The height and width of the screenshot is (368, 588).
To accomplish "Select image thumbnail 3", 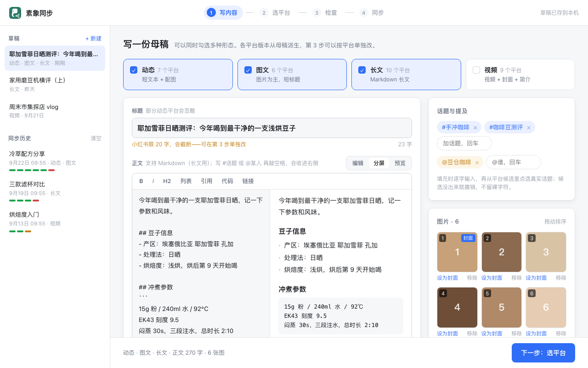I will tap(546, 252).
